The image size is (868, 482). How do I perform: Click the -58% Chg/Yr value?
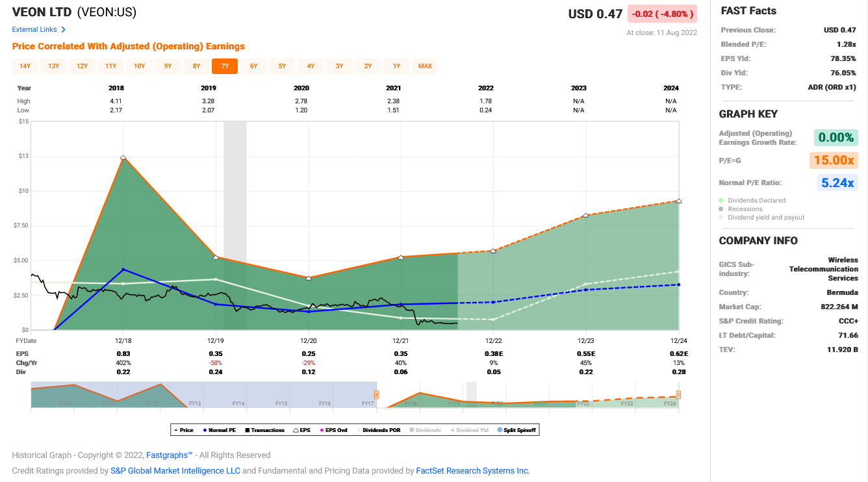click(216, 363)
